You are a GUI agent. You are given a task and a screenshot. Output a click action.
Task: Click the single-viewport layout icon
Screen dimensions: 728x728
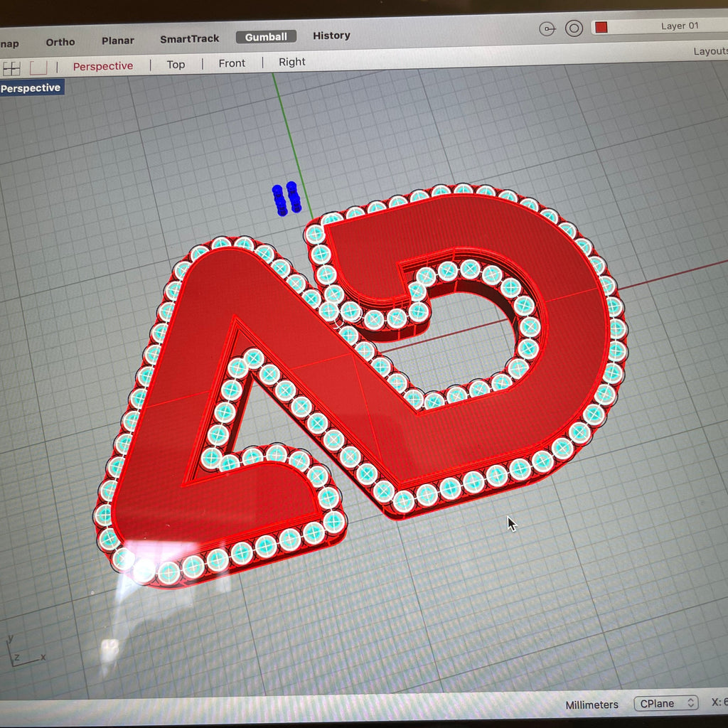pos(38,68)
